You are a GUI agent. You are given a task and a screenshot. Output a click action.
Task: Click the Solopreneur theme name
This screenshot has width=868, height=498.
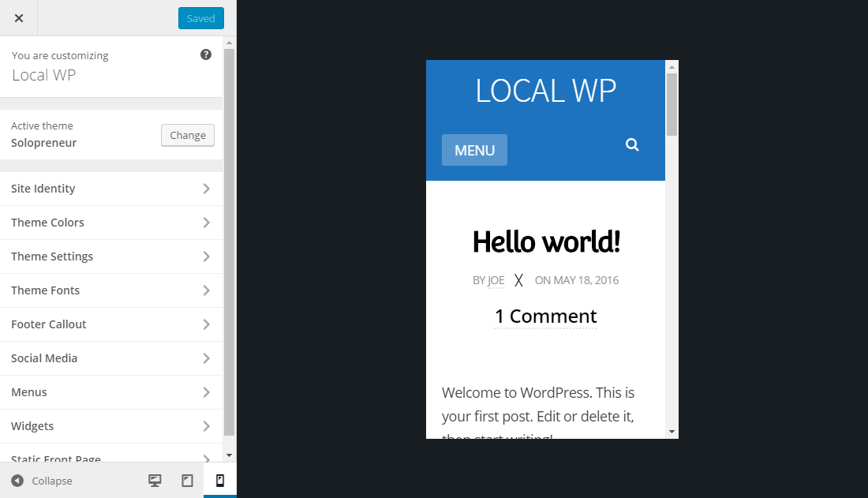click(x=43, y=143)
